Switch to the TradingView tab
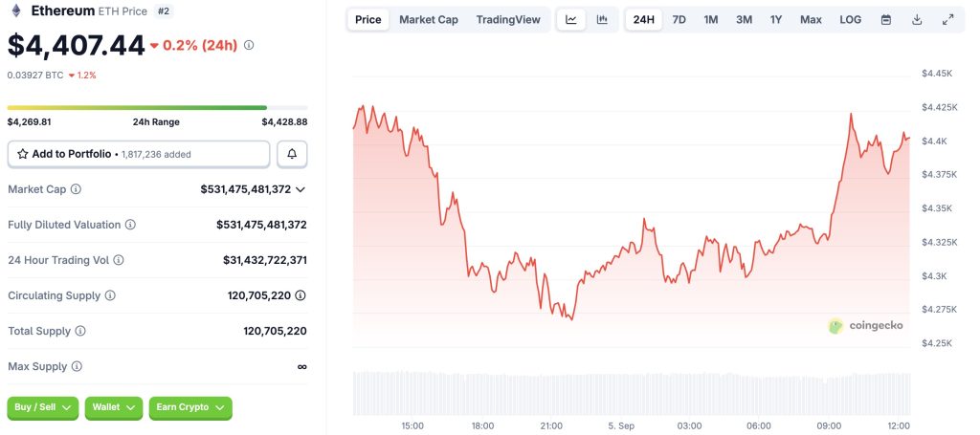980x435 pixels. (507, 19)
